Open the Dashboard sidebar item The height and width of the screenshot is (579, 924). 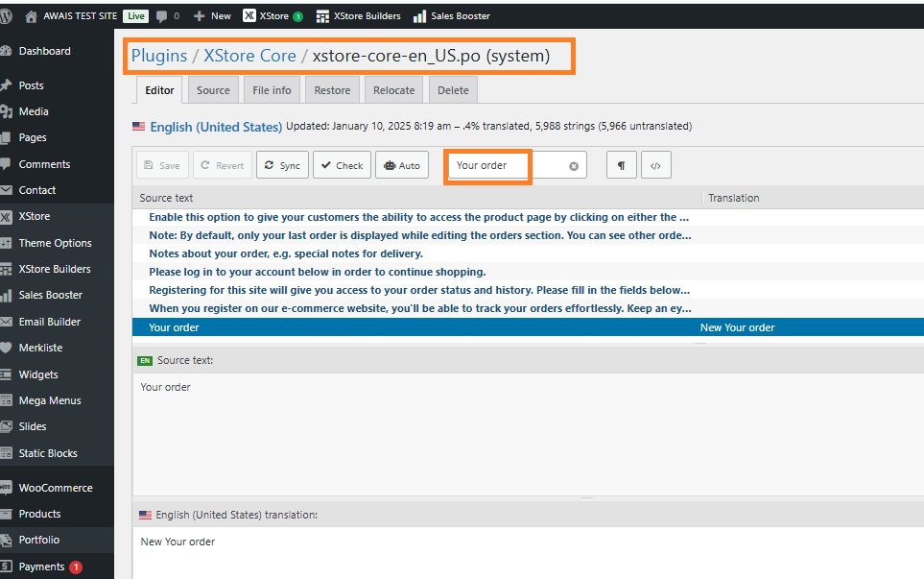click(x=44, y=51)
